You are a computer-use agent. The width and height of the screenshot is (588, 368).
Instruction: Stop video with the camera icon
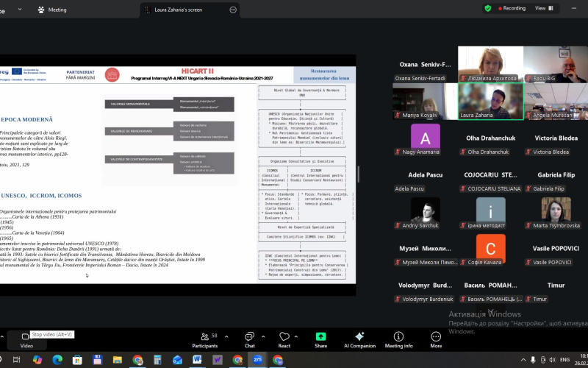26,336
